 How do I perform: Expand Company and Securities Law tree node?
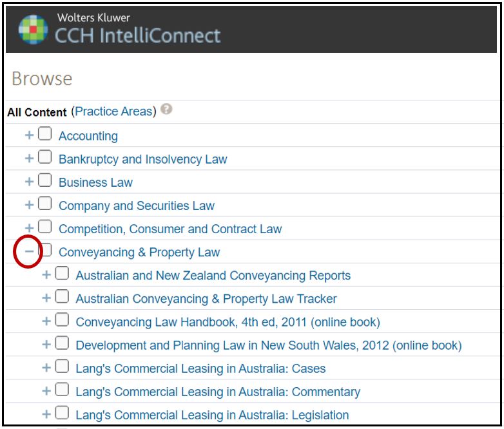pos(29,205)
